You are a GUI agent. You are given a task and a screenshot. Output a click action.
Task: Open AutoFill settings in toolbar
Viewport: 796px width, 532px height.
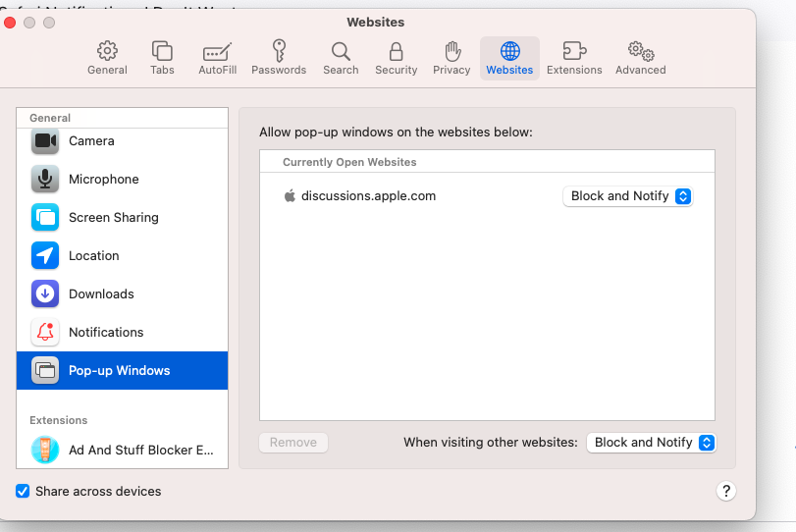[x=217, y=58]
